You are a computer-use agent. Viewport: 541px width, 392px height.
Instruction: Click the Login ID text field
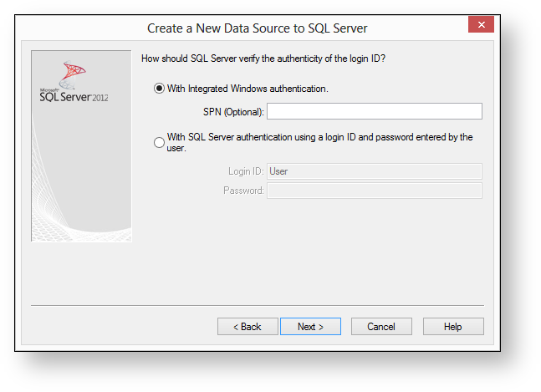click(374, 171)
